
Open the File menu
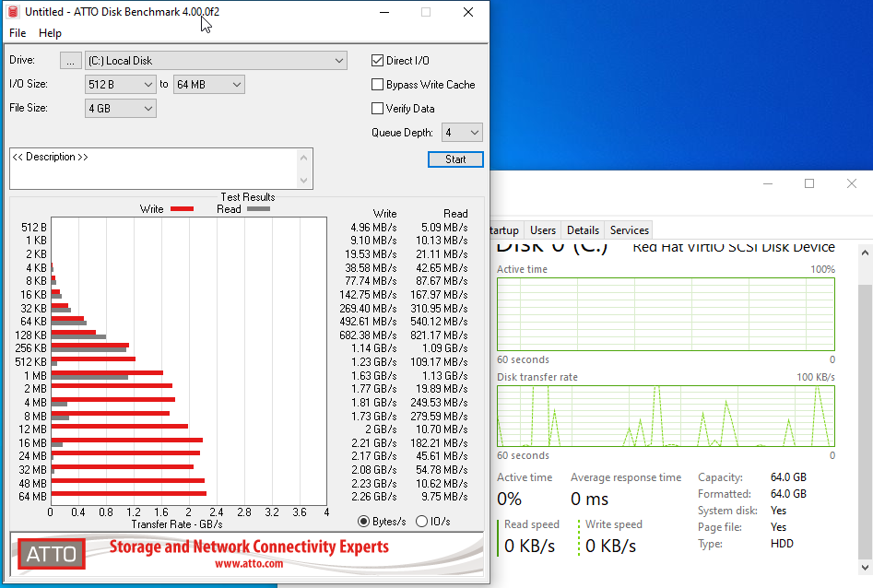[18, 33]
